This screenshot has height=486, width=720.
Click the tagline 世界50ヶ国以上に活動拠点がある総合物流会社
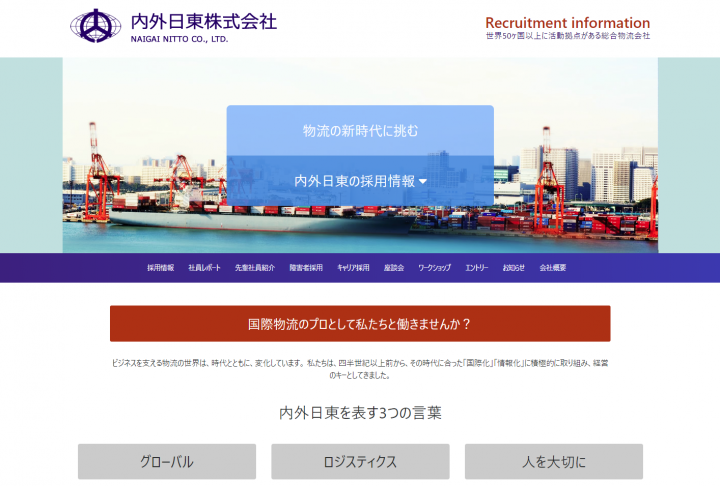pos(568,36)
